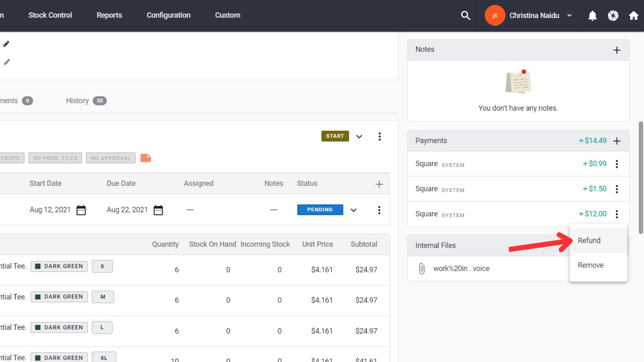Open the Reports menu
The height and width of the screenshot is (362, 644).
pyautogui.click(x=109, y=15)
